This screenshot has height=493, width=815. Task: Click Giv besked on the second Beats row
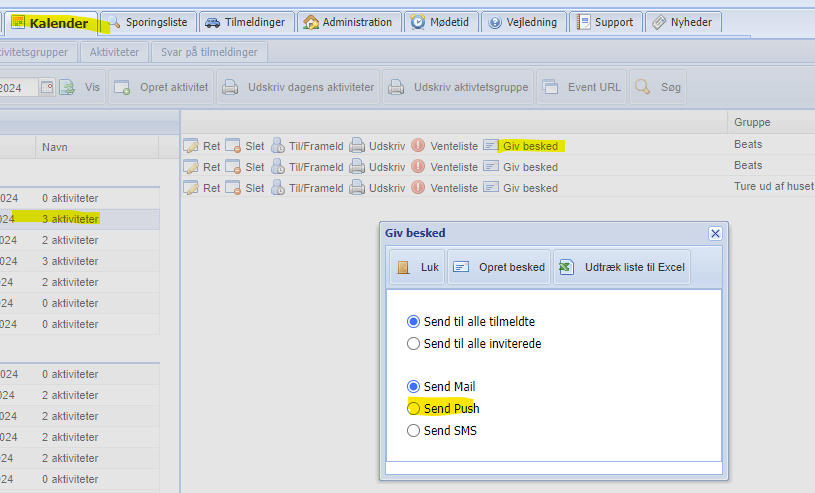tap(521, 167)
